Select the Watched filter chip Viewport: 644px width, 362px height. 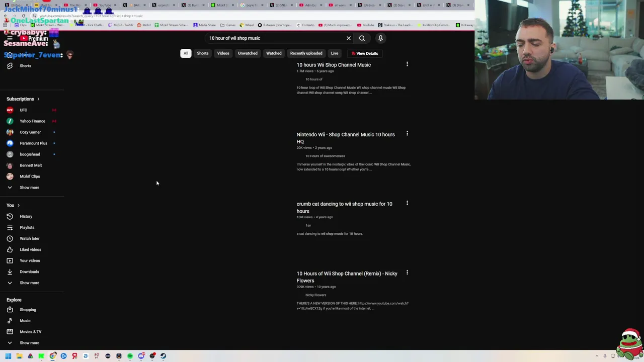point(274,53)
